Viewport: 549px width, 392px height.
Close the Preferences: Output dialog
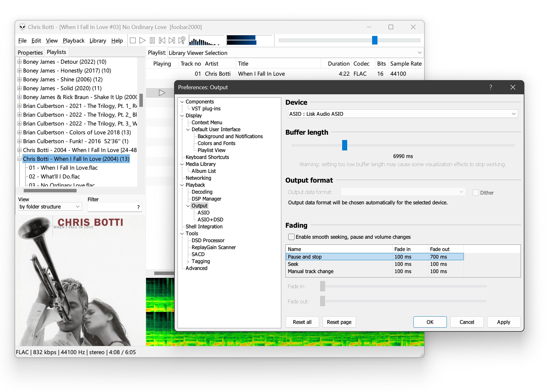tap(513, 87)
